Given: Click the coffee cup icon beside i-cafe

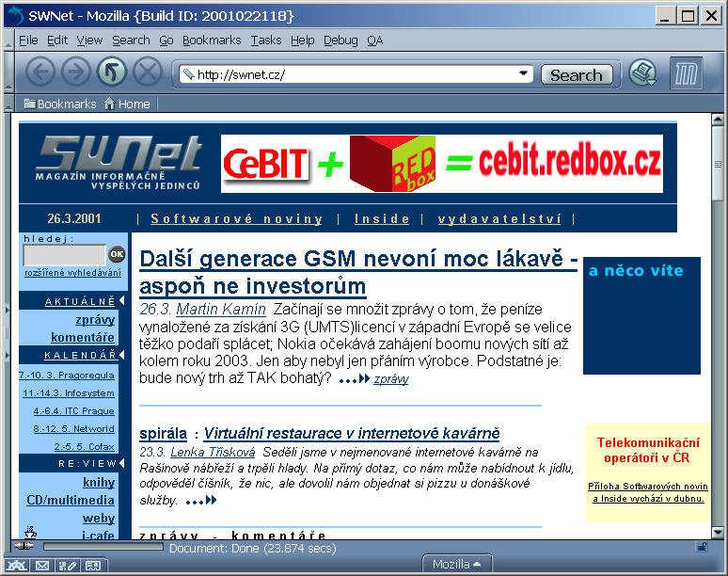Looking at the screenshot, I should 31,531.
